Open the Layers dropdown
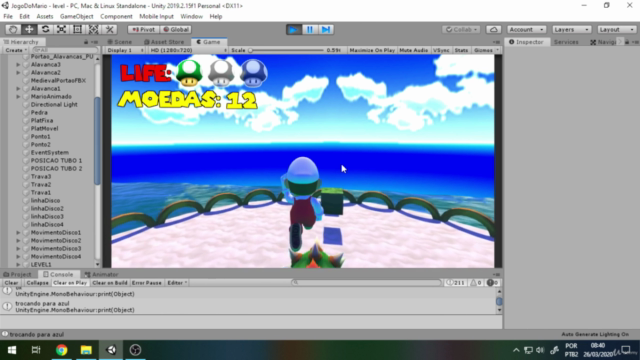 click(x=571, y=29)
